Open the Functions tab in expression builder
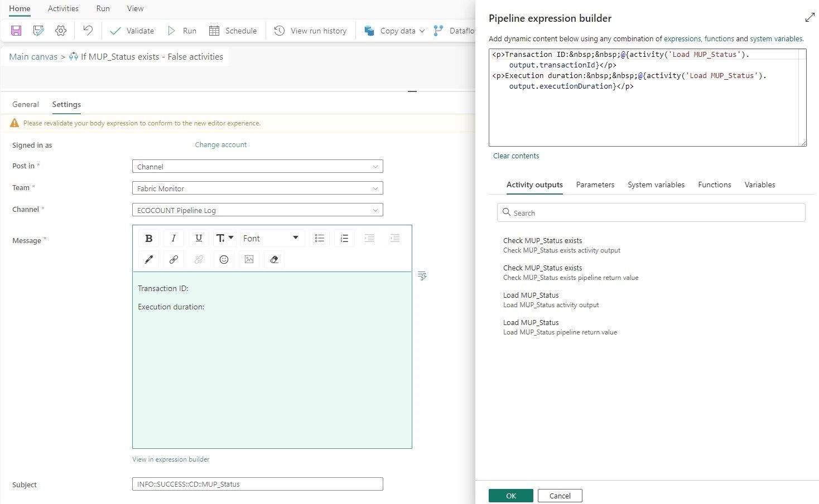 coord(715,185)
